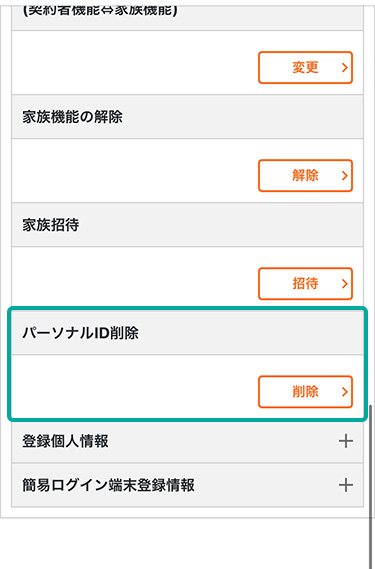
Task: Click the 変更 label text
Action: point(305,67)
